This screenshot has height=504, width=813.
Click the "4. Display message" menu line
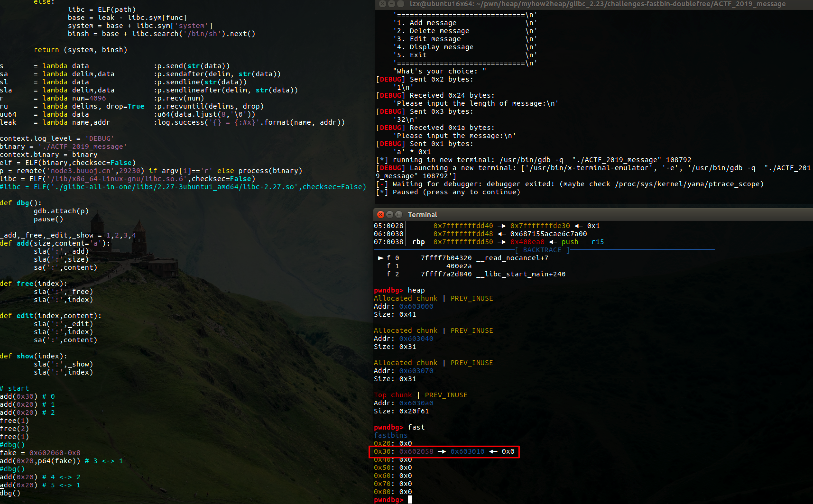click(465, 47)
